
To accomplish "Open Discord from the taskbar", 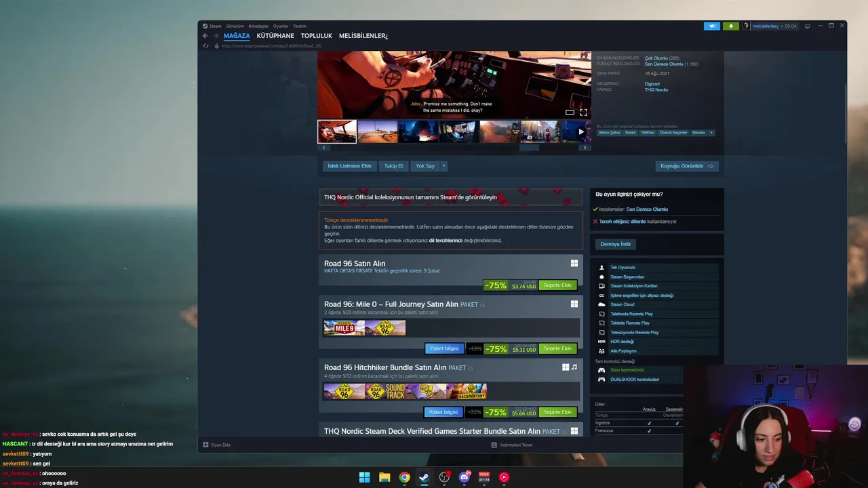I will click(x=465, y=477).
